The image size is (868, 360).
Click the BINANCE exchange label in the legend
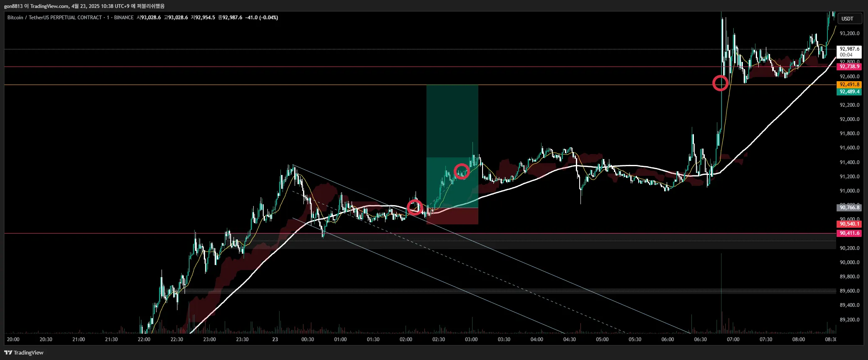click(x=124, y=18)
